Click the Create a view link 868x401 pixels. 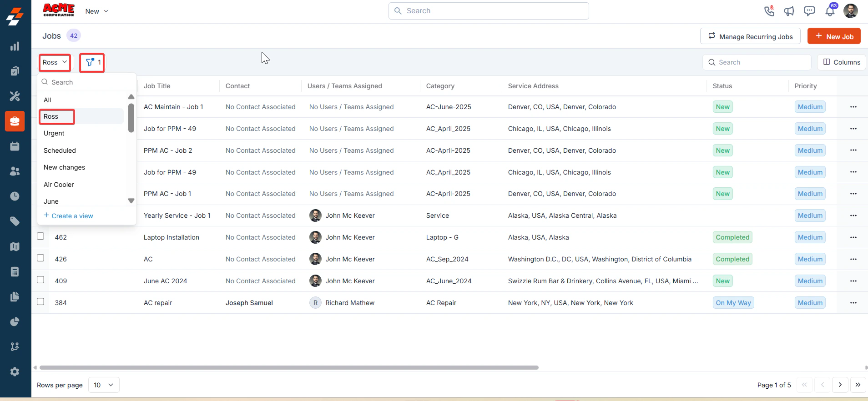pyautogui.click(x=68, y=216)
